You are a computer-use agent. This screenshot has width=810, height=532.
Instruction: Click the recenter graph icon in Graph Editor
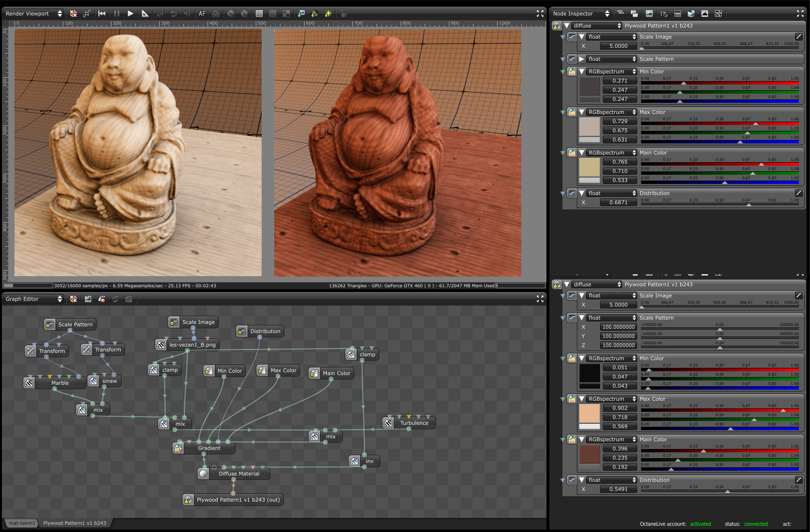73,299
